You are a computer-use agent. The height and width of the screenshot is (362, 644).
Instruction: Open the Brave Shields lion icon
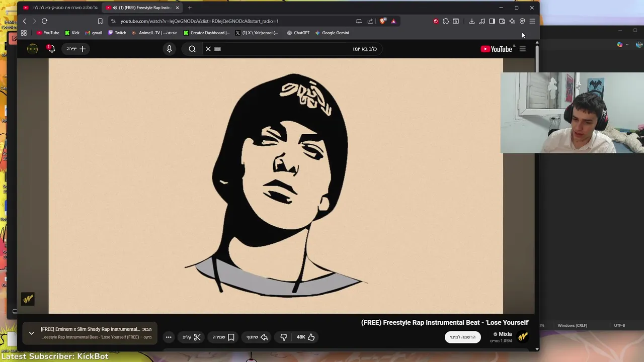click(x=383, y=21)
